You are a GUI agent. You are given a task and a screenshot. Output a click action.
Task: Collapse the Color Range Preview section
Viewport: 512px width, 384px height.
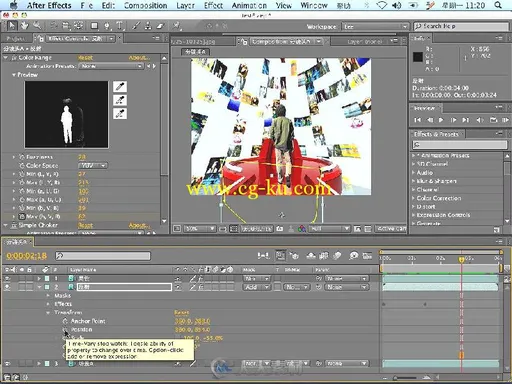click(x=14, y=75)
